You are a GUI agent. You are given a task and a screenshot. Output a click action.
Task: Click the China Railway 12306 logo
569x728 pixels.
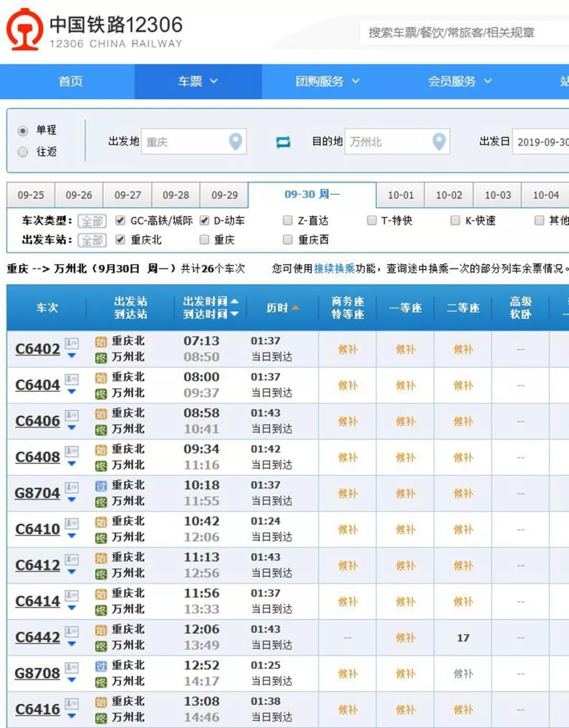(25, 29)
